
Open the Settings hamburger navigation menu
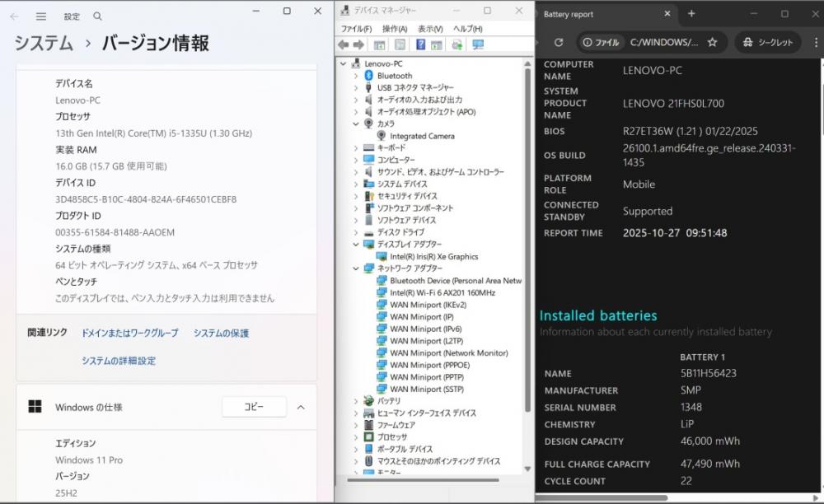point(40,16)
